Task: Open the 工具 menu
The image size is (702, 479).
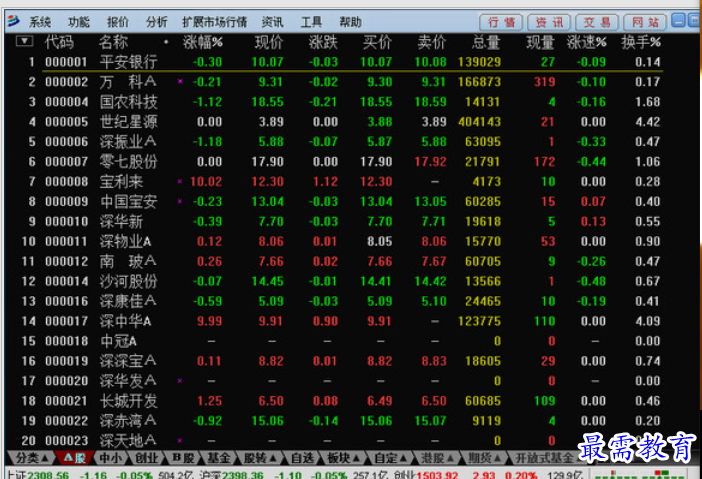Action: coord(311,22)
